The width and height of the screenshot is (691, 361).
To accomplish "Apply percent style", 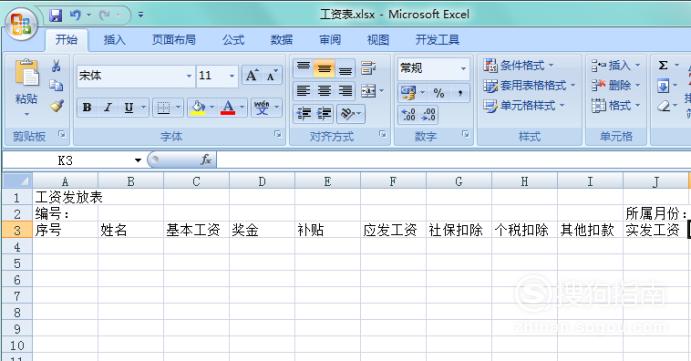I will pos(439,93).
